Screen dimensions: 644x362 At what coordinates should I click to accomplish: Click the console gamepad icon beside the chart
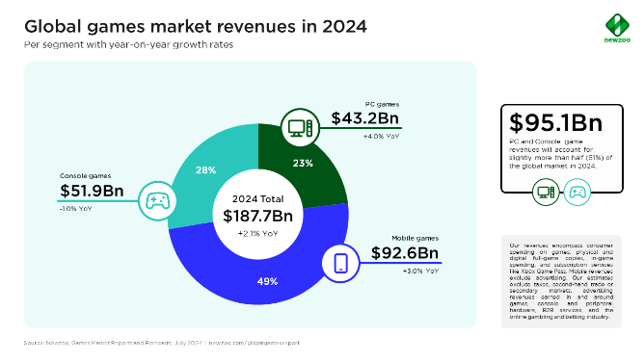(x=158, y=201)
